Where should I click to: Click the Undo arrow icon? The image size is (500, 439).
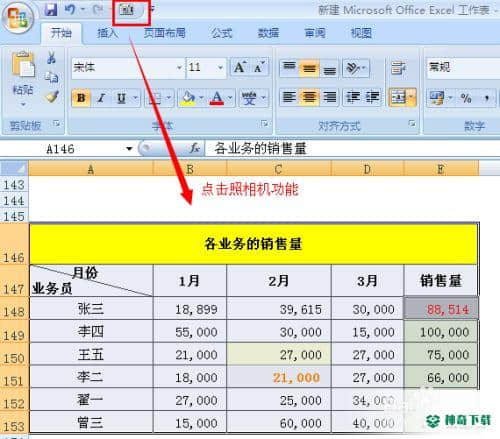[x=69, y=10]
